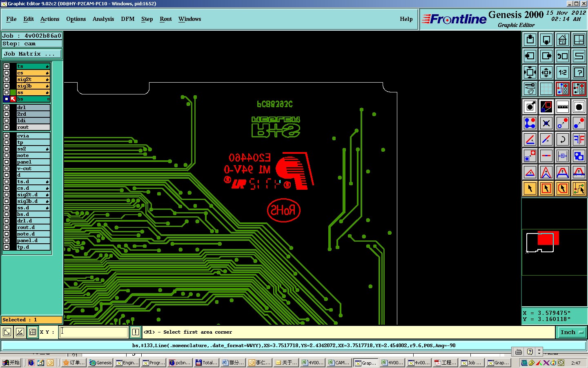Open the File menu
Screen dimensions: 588x368
tap(11, 19)
